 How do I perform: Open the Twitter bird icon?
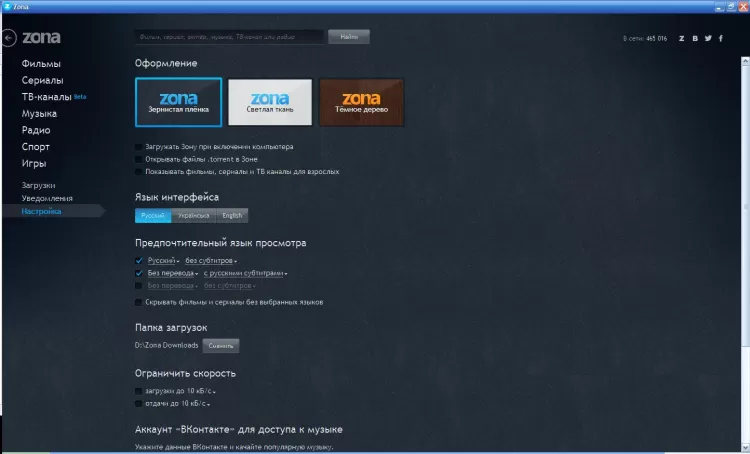(708, 38)
